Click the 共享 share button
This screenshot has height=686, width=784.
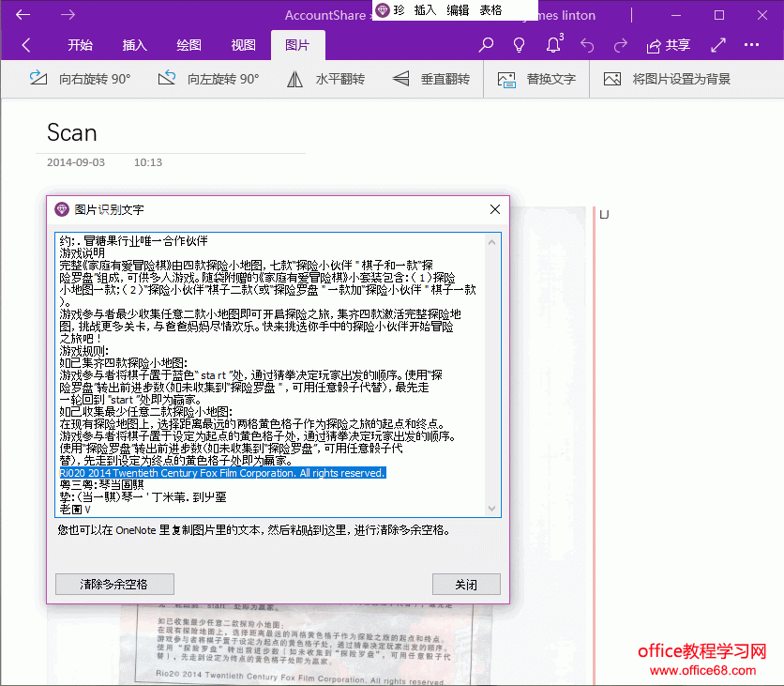coord(669,45)
